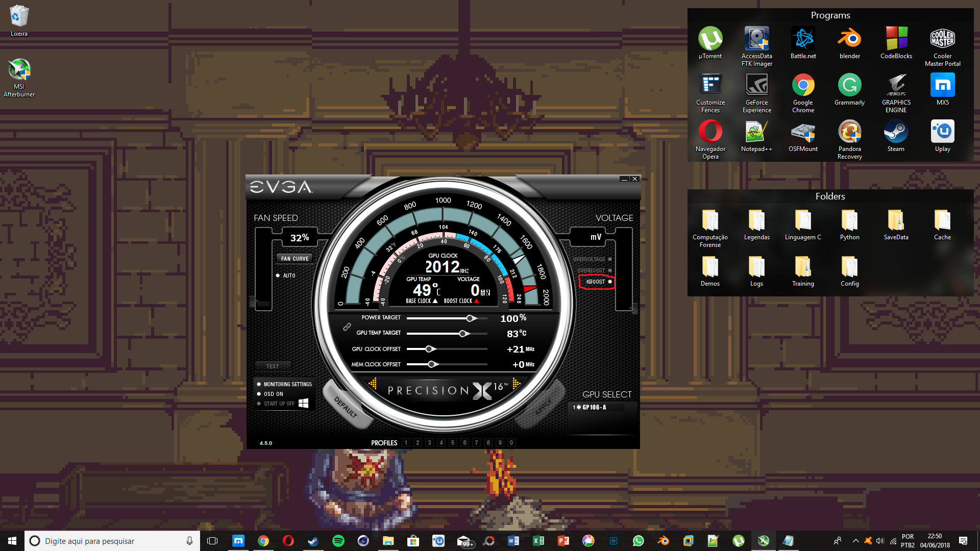Select profile slot 5
The image size is (980, 551).
click(453, 443)
